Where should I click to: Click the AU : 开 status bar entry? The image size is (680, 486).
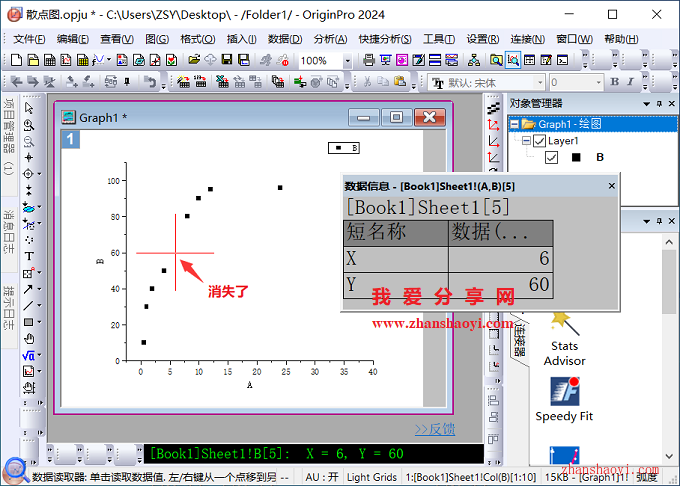pyautogui.click(x=321, y=477)
